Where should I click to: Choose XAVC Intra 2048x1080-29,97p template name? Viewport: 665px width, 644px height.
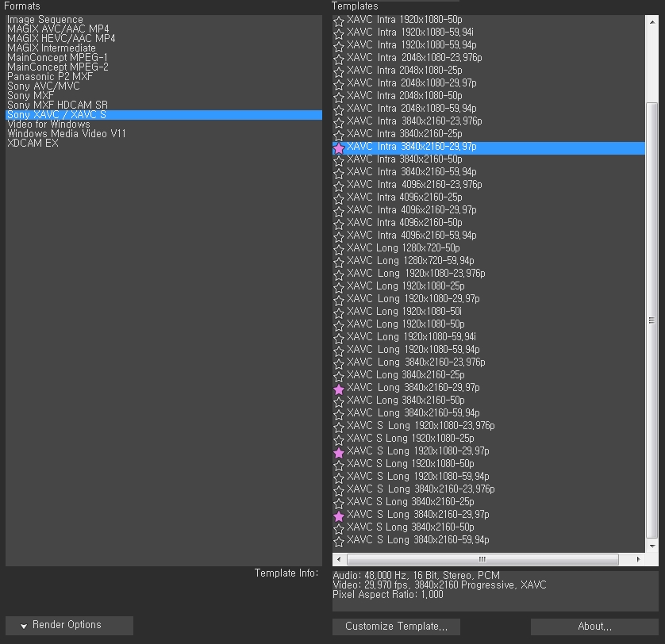[411, 83]
